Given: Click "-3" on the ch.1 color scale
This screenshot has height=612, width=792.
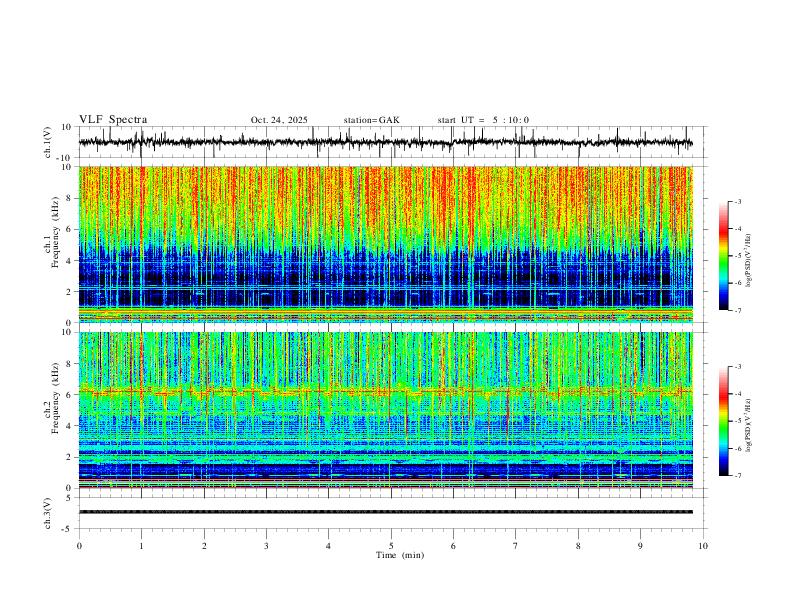Looking at the screenshot, I should click(737, 201).
